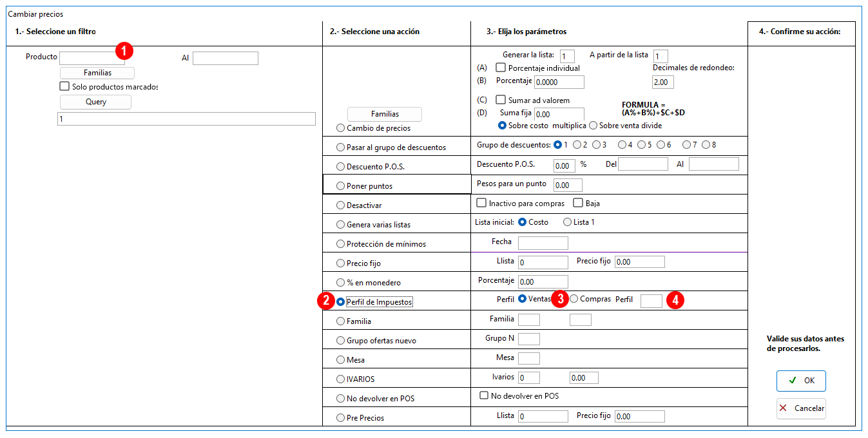868x438 pixels.
Task: Select Cambio de precios option
Action: coord(340,128)
